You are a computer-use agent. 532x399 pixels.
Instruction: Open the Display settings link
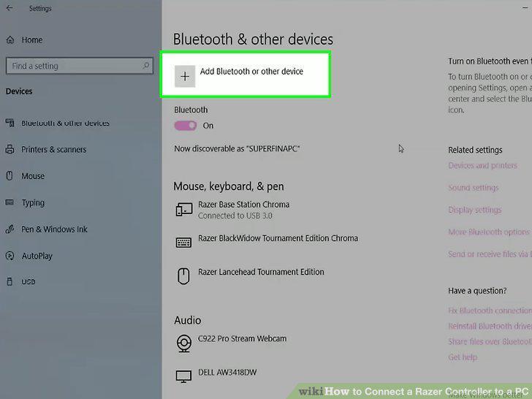(x=475, y=210)
